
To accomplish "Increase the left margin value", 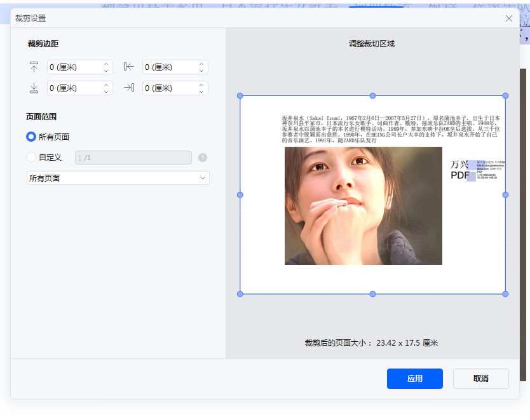I will coord(201,64).
